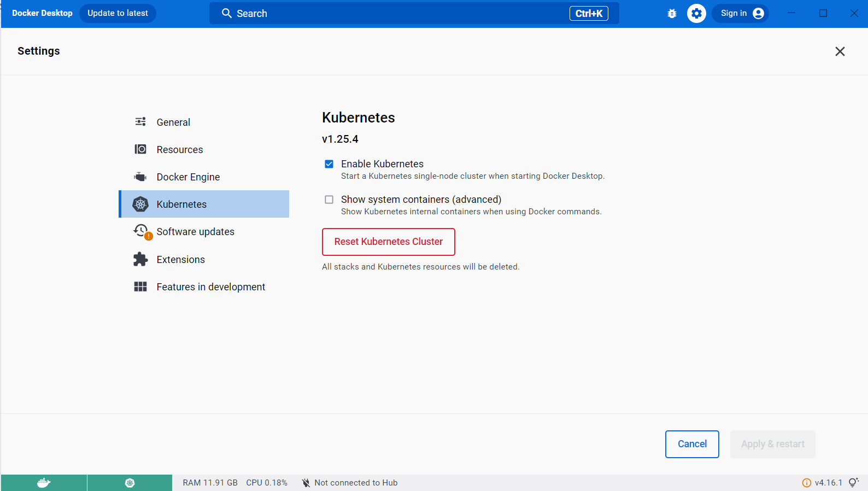Click the Update to latest button
The image size is (868, 491).
click(118, 13)
